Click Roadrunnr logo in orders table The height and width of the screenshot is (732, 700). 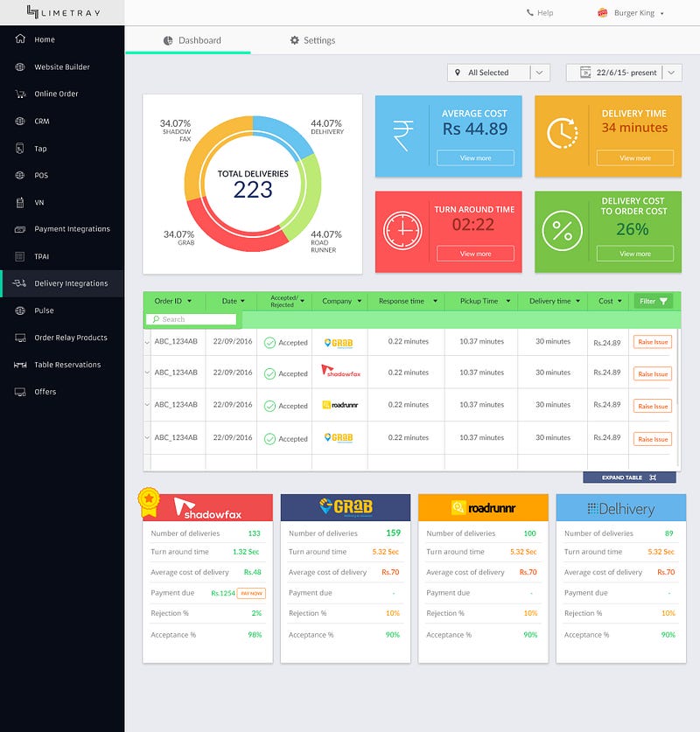point(340,405)
